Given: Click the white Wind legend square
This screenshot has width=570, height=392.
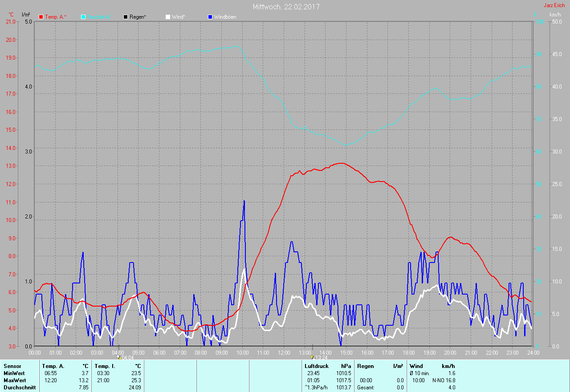Looking at the screenshot, I should point(168,17).
